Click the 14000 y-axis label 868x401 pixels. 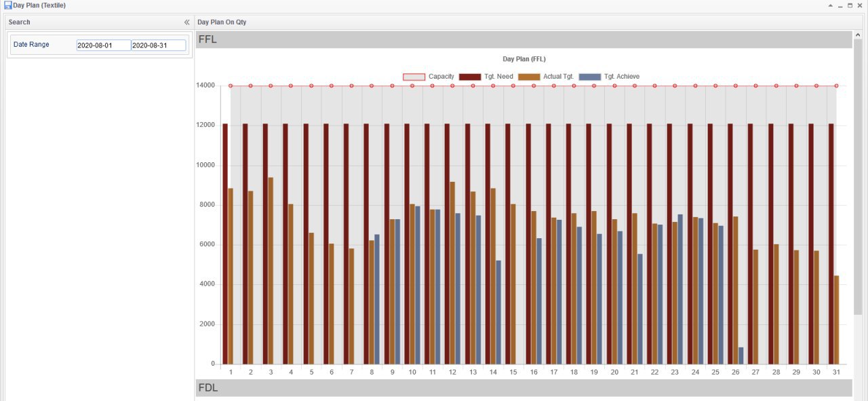205,85
